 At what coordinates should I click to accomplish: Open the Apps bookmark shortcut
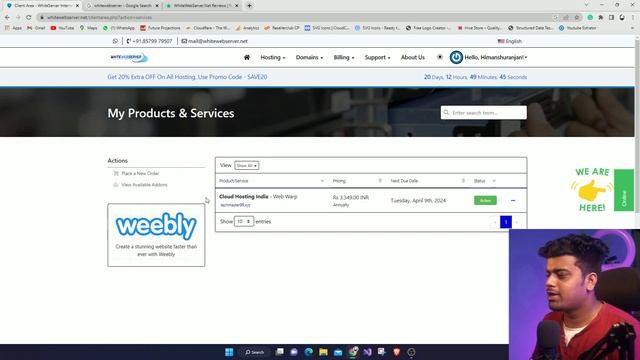[13, 28]
